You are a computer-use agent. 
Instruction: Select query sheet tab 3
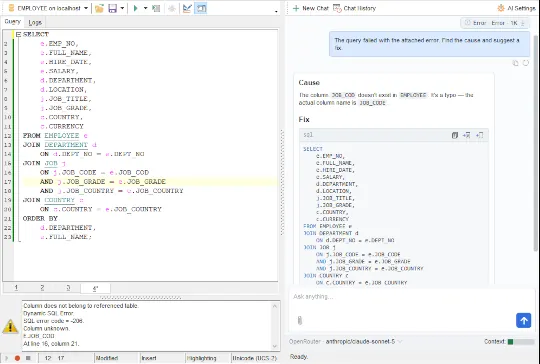point(68,288)
